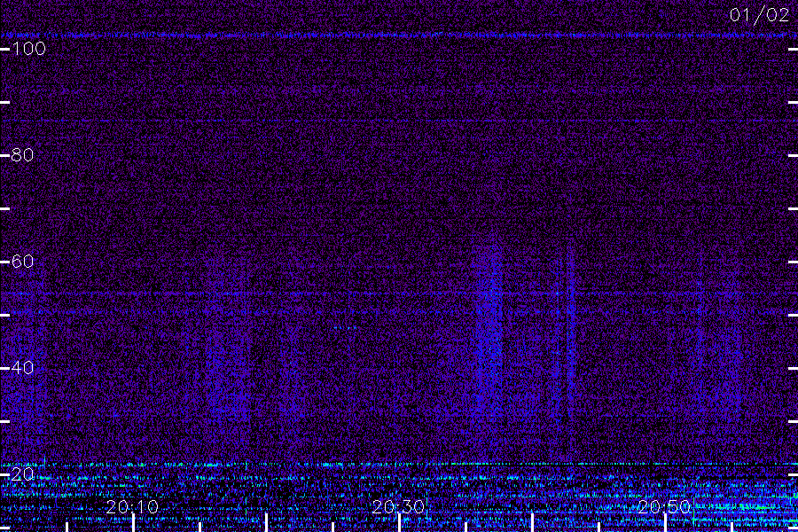
Task: Click the 20:50 time label
Action: click(x=664, y=506)
